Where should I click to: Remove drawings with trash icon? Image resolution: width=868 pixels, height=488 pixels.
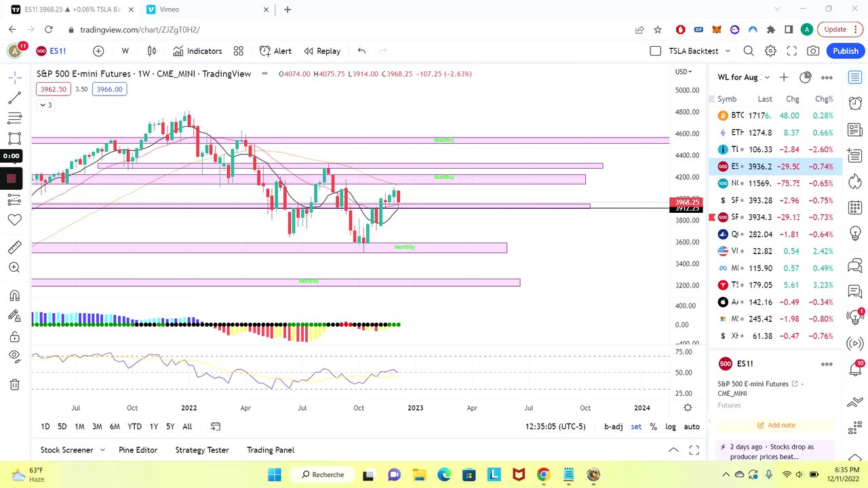coord(14,384)
